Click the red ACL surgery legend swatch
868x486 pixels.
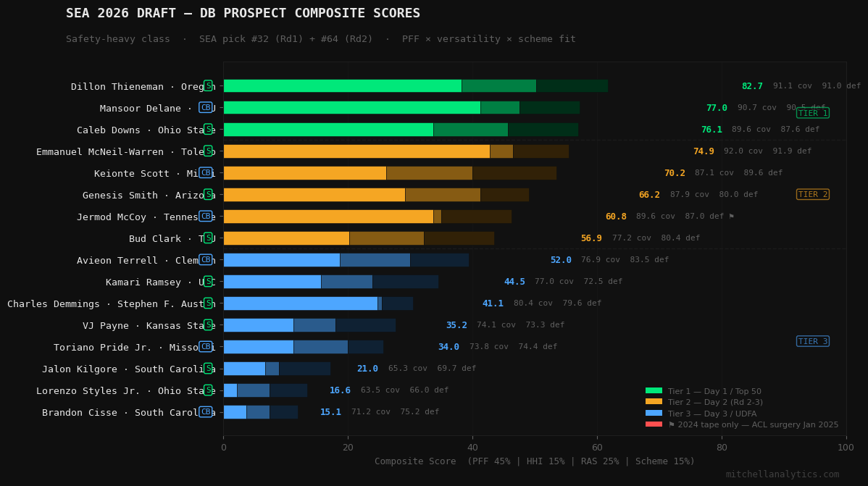click(654, 424)
